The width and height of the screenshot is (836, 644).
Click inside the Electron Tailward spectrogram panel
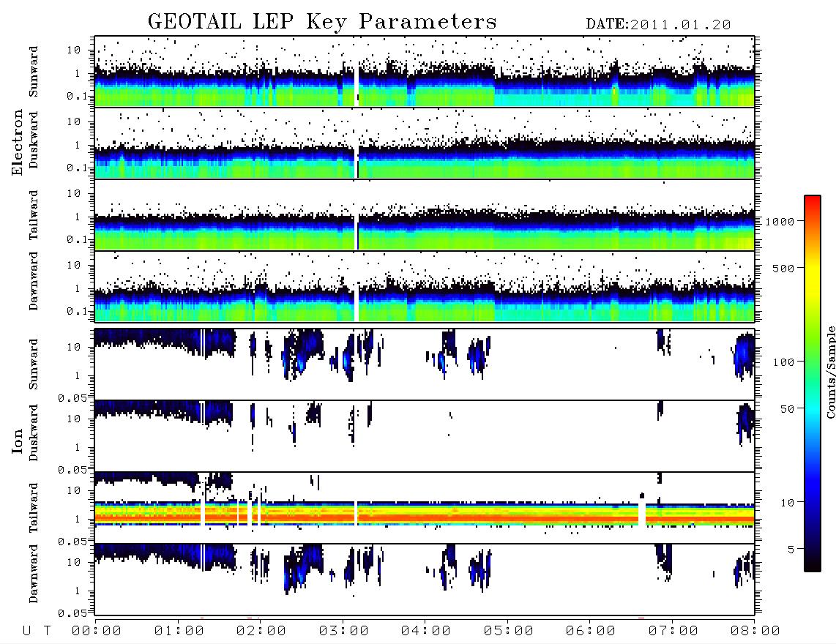pyautogui.click(x=425, y=215)
